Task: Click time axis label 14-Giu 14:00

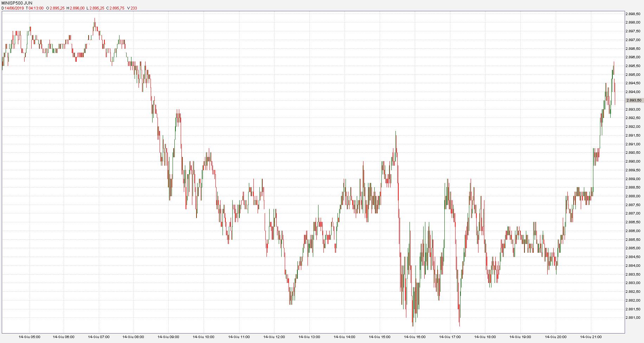Action: click(344, 337)
